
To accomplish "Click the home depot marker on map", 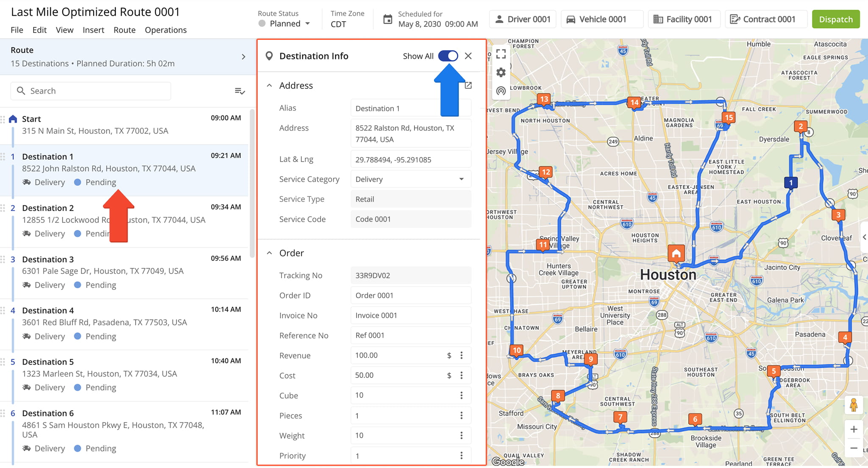I will pyautogui.click(x=676, y=253).
